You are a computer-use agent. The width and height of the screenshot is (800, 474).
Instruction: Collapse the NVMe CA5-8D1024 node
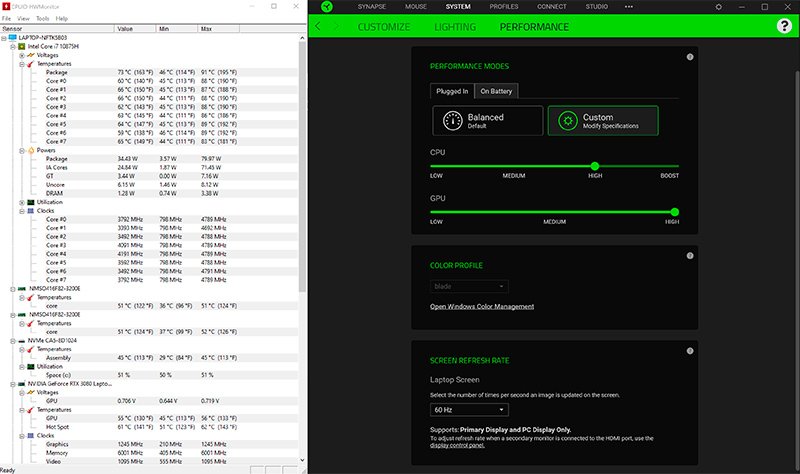click(13, 341)
